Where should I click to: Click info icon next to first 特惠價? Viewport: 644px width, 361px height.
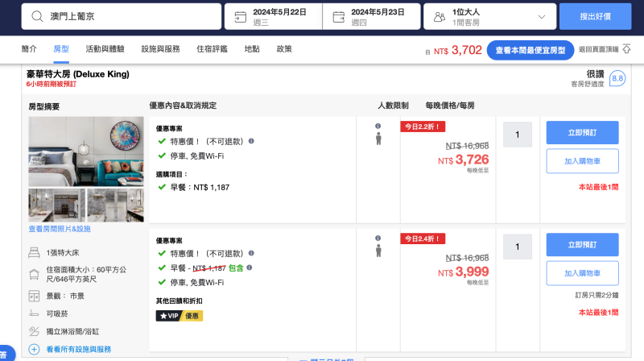click(x=251, y=141)
